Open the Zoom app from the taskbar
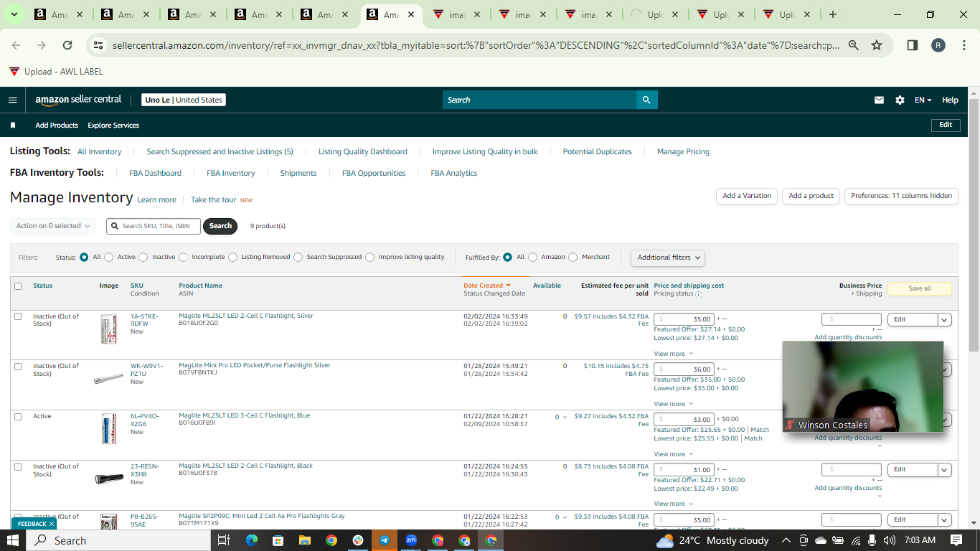Viewport: 980px width, 551px height. (411, 540)
